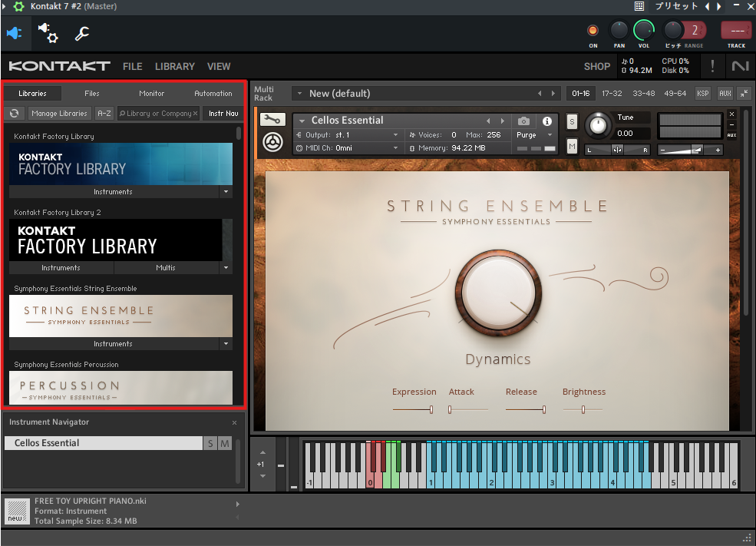Click the exclamation panic button
The image size is (756, 546).
pos(712,66)
